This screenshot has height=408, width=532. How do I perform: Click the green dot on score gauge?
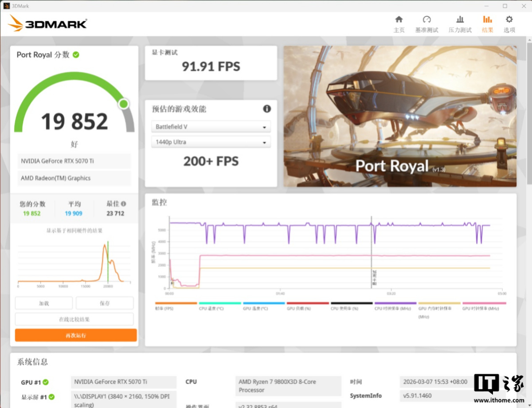(x=124, y=104)
